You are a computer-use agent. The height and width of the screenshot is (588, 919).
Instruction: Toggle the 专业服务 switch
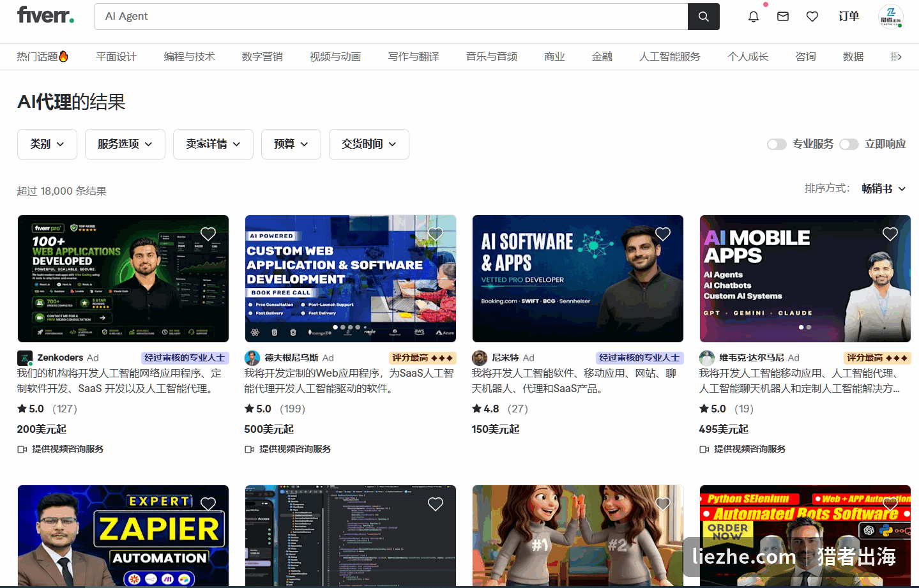pyautogui.click(x=777, y=144)
